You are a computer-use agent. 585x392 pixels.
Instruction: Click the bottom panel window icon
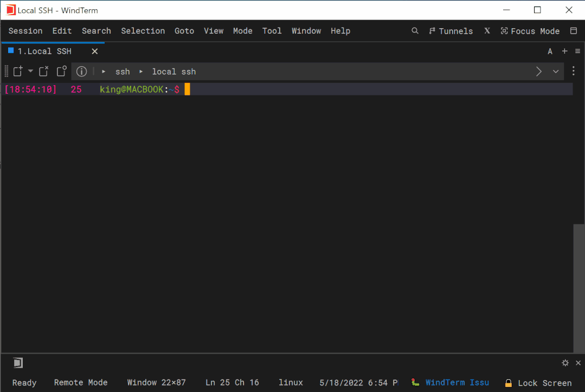18,363
